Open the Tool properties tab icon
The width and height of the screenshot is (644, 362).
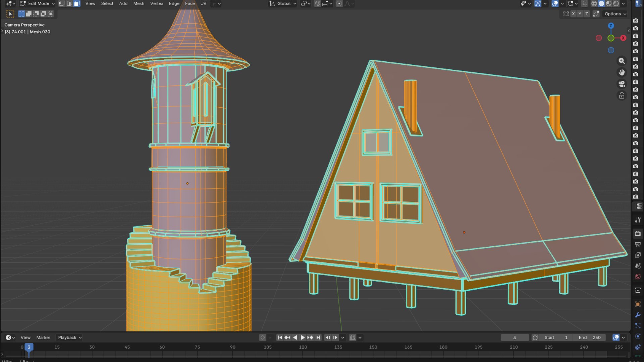(638, 220)
